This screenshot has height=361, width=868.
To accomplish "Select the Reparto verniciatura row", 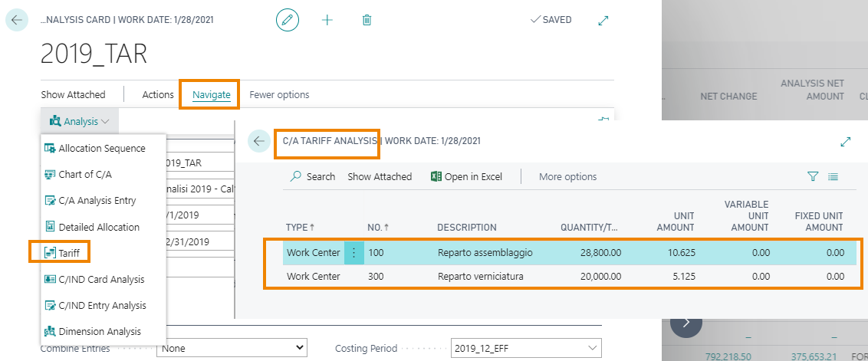I will [561, 276].
